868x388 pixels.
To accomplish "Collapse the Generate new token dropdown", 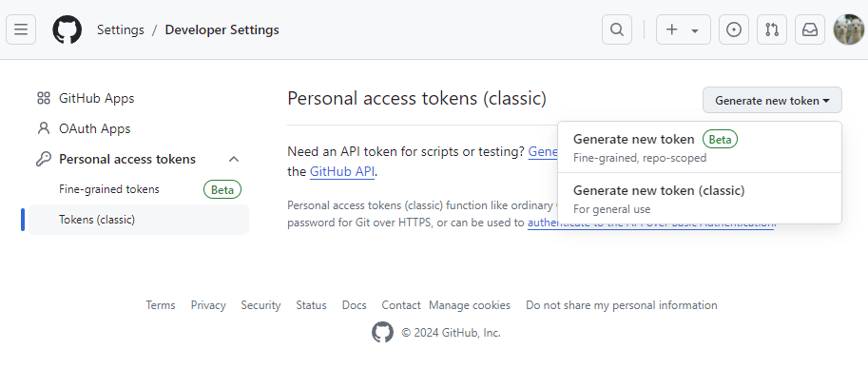I will pyautogui.click(x=772, y=100).
